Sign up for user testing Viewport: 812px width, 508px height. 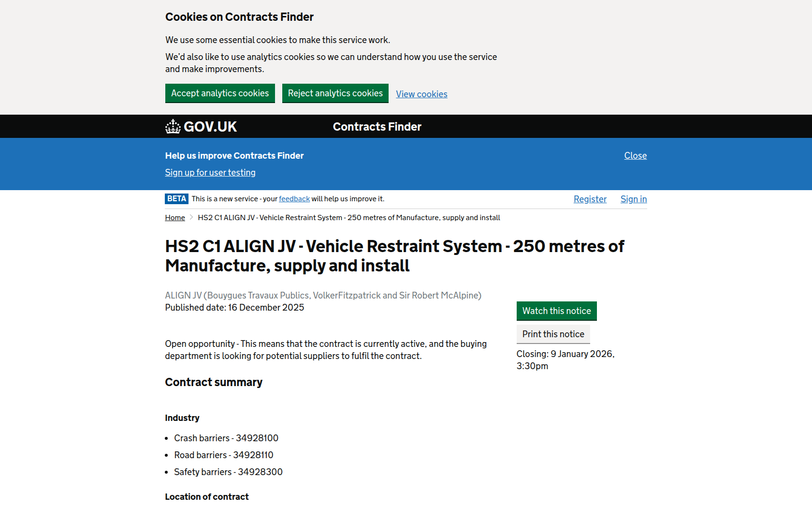tap(210, 173)
